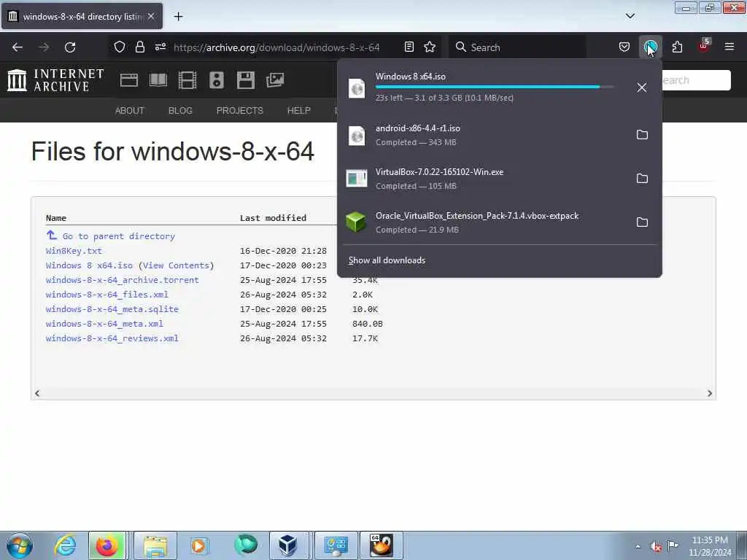Click the Internet Archive search field
The height and width of the screenshot is (560, 747).
click(x=697, y=80)
